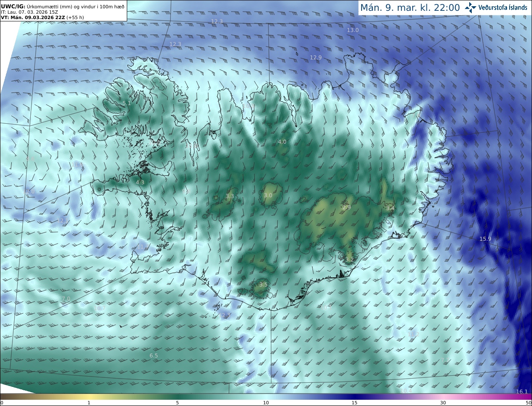
Task: Click the 6.5 value in the southern ocean
Action: (x=154, y=355)
